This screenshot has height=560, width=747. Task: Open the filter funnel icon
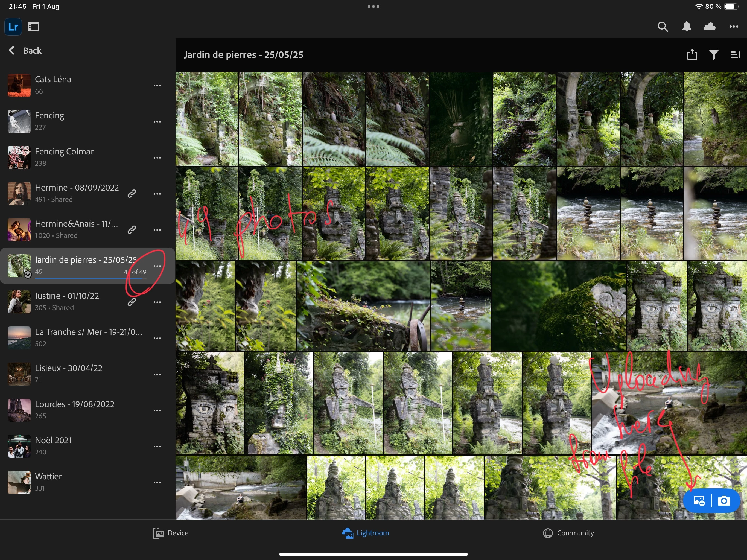point(714,54)
